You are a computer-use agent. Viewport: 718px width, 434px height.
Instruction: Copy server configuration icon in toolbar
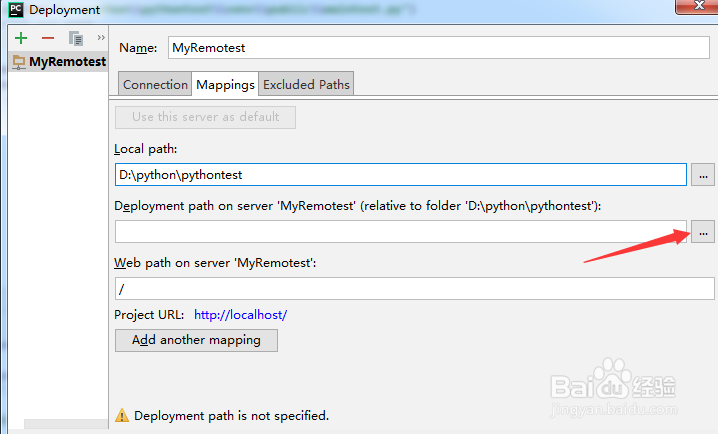[x=76, y=38]
